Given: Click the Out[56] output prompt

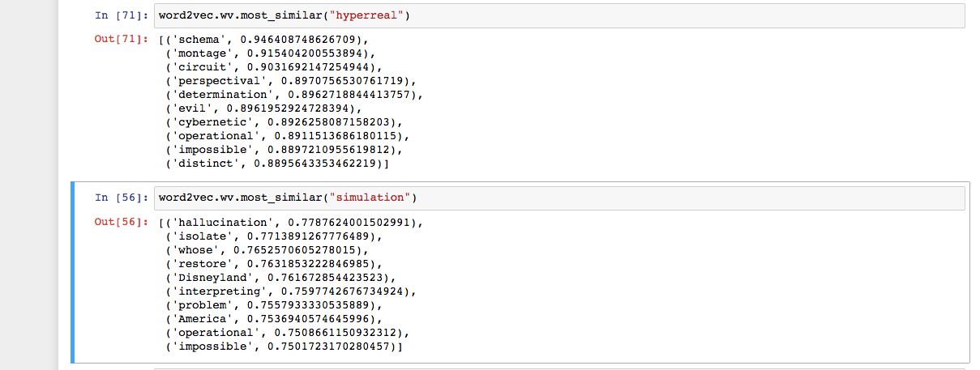Looking at the screenshot, I should [x=121, y=223].
